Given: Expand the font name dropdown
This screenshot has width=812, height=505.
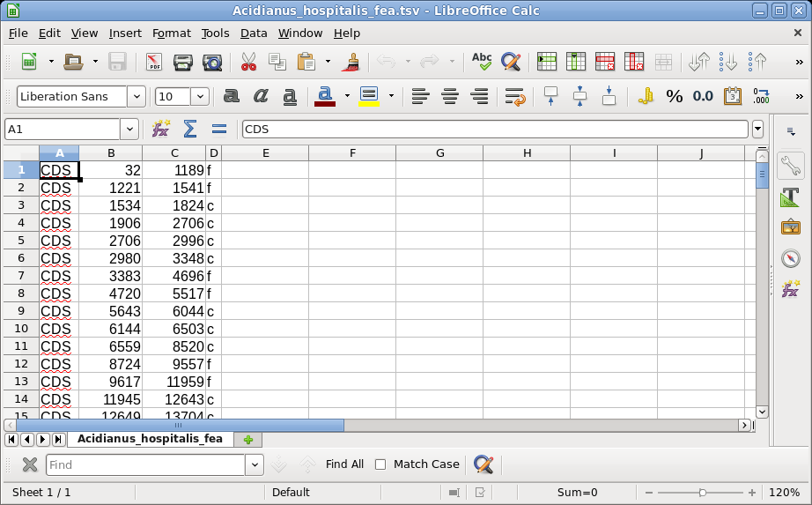Looking at the screenshot, I should click(137, 96).
